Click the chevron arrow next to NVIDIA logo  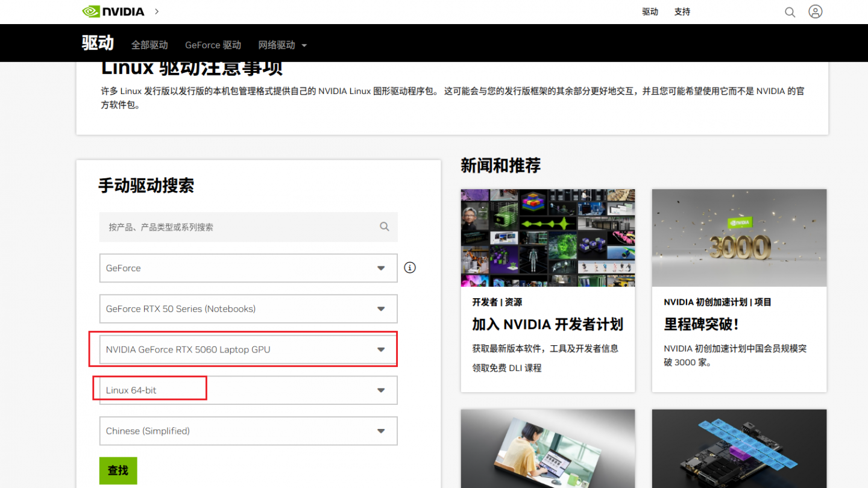click(157, 11)
